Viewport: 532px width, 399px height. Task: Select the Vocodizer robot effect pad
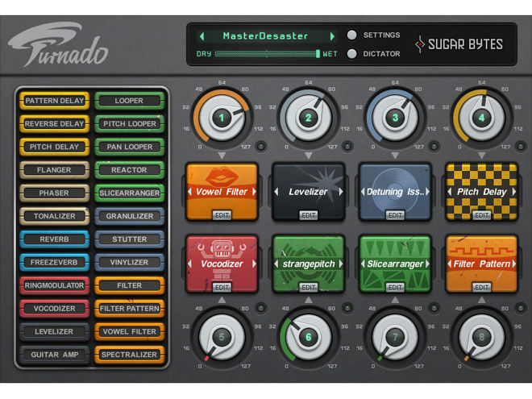coord(222,264)
